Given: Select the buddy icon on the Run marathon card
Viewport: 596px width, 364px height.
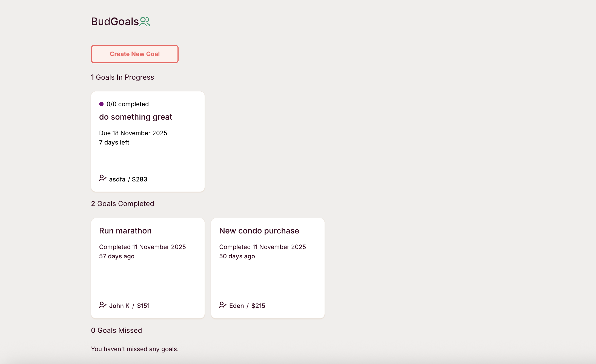Looking at the screenshot, I should pos(102,305).
